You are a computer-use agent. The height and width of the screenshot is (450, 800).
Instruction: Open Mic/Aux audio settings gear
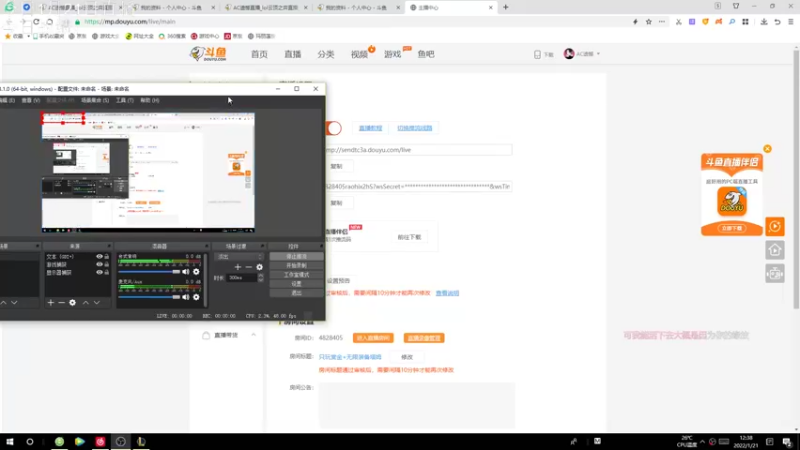point(196,297)
